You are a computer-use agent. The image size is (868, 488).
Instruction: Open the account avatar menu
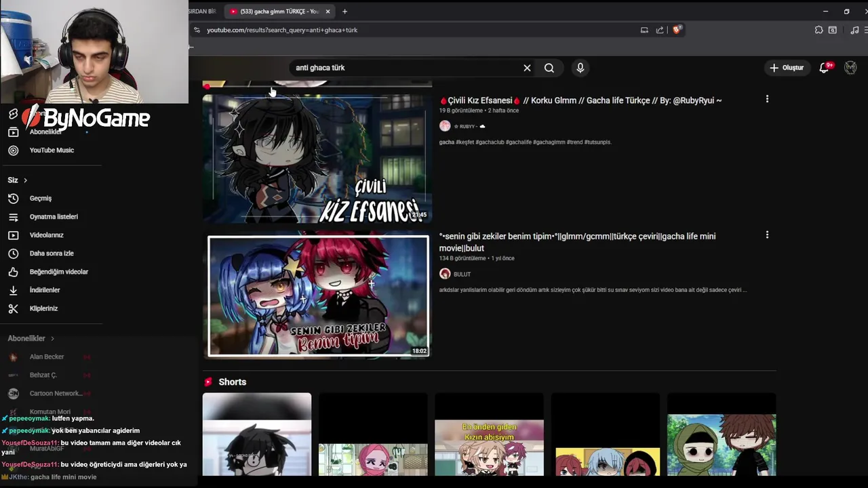pos(850,68)
